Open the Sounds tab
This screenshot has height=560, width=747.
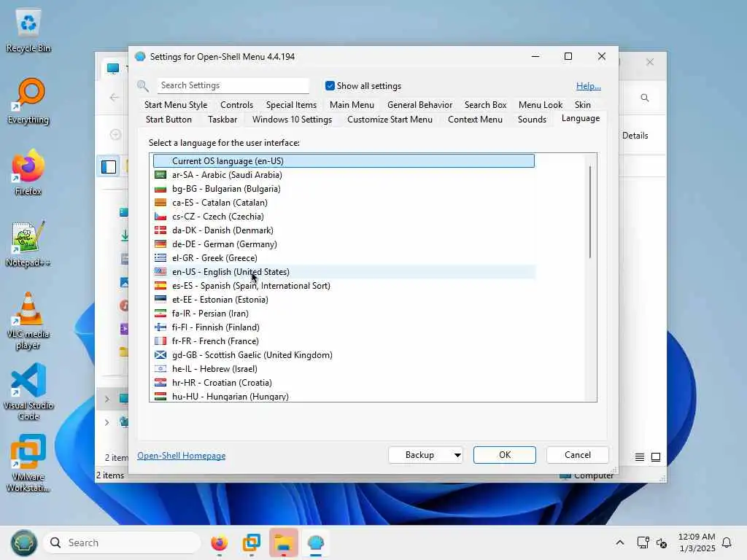click(x=532, y=120)
